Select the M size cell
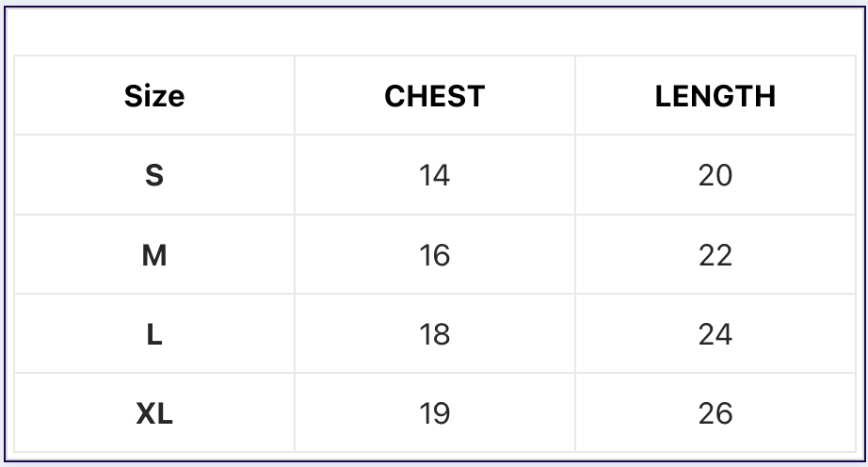 (154, 254)
